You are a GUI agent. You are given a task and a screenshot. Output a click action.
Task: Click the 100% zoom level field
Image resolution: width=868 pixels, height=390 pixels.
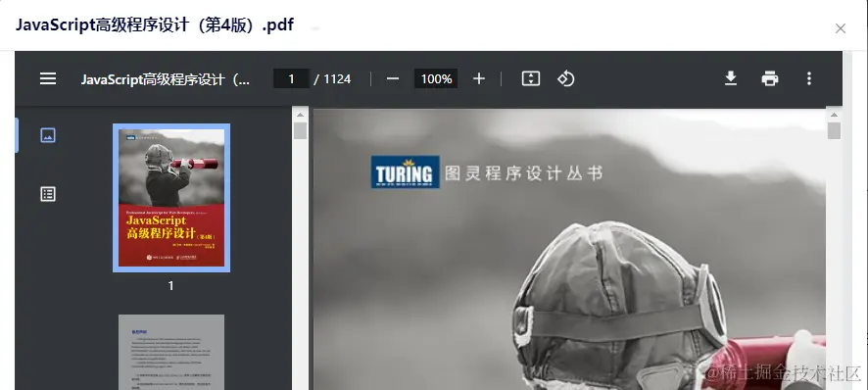tap(436, 78)
